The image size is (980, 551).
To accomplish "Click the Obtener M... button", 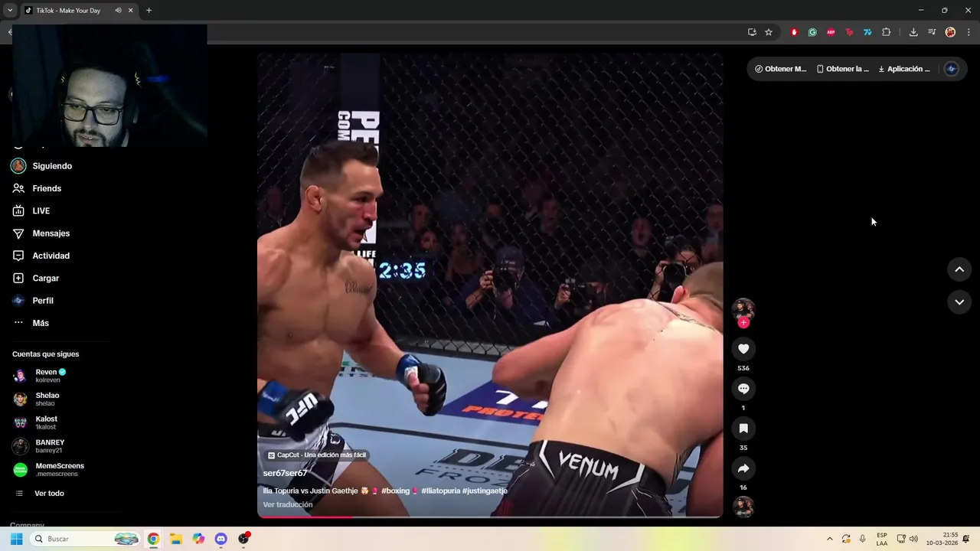I will coord(780,69).
